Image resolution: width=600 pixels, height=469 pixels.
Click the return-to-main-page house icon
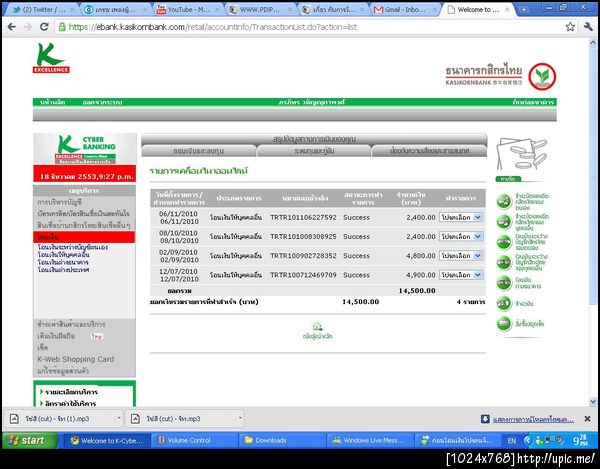317,327
